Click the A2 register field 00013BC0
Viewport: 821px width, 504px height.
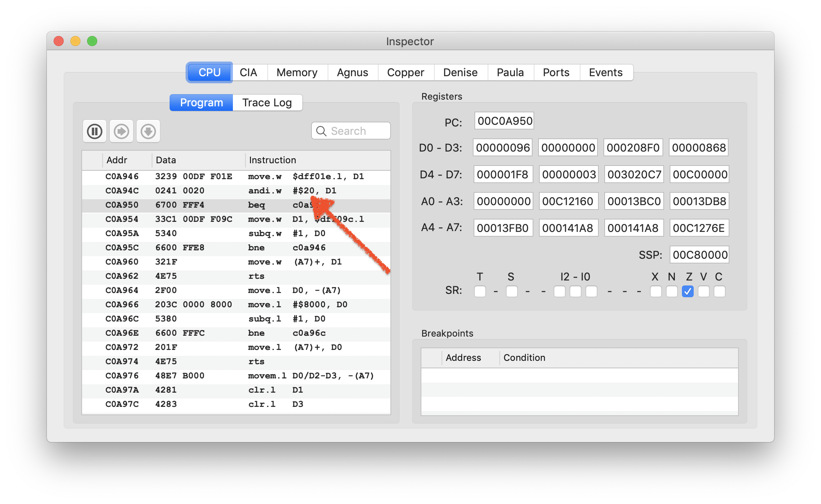pos(633,201)
